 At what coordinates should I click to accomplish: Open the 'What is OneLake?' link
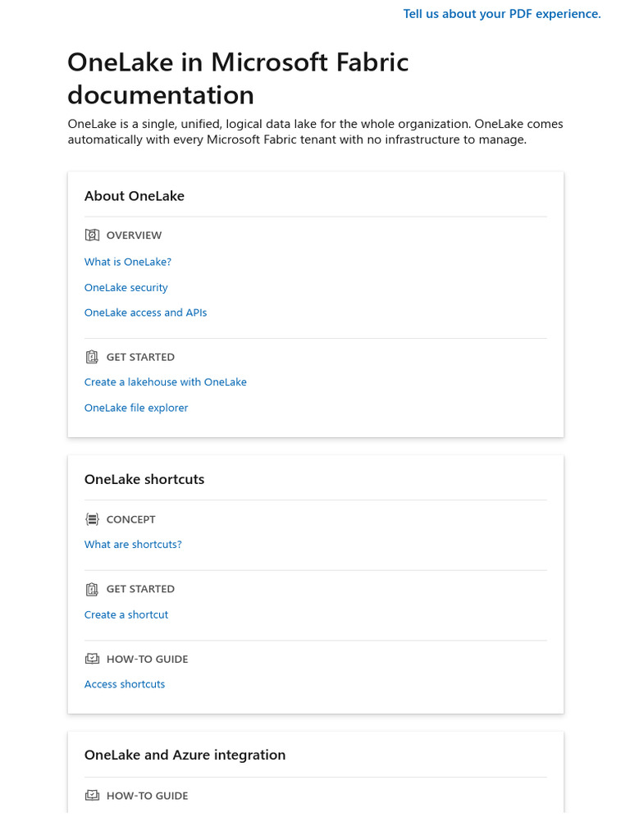[128, 262]
